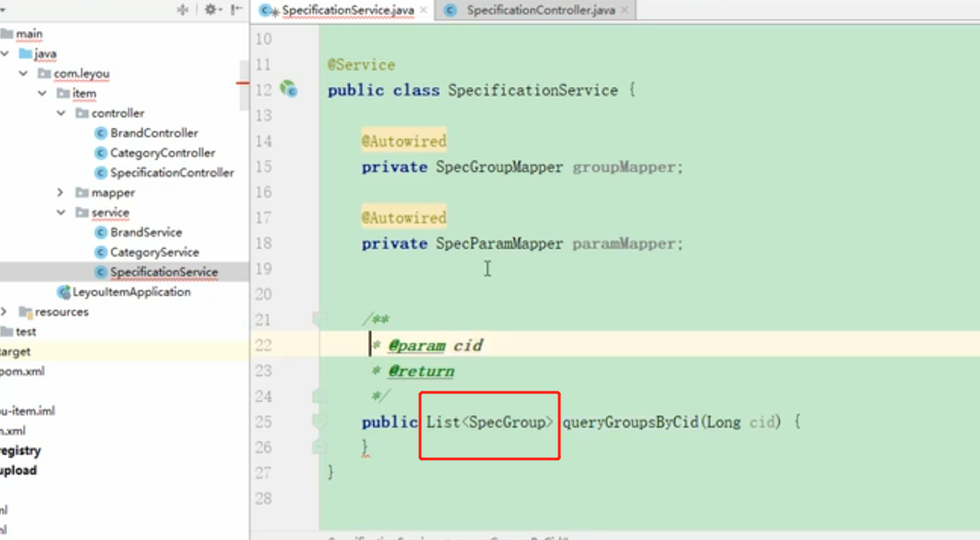
Task: Close the SpecificationController.java tab
Action: pos(625,10)
